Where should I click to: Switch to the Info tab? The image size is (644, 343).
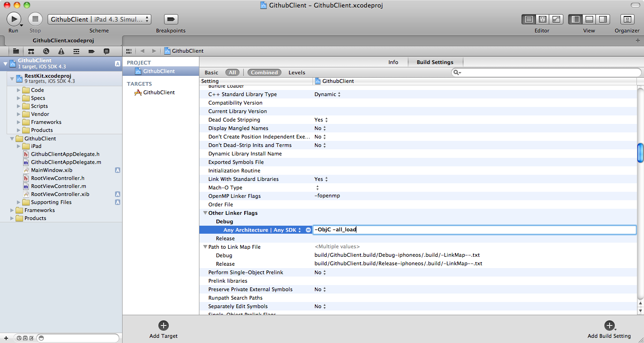393,62
